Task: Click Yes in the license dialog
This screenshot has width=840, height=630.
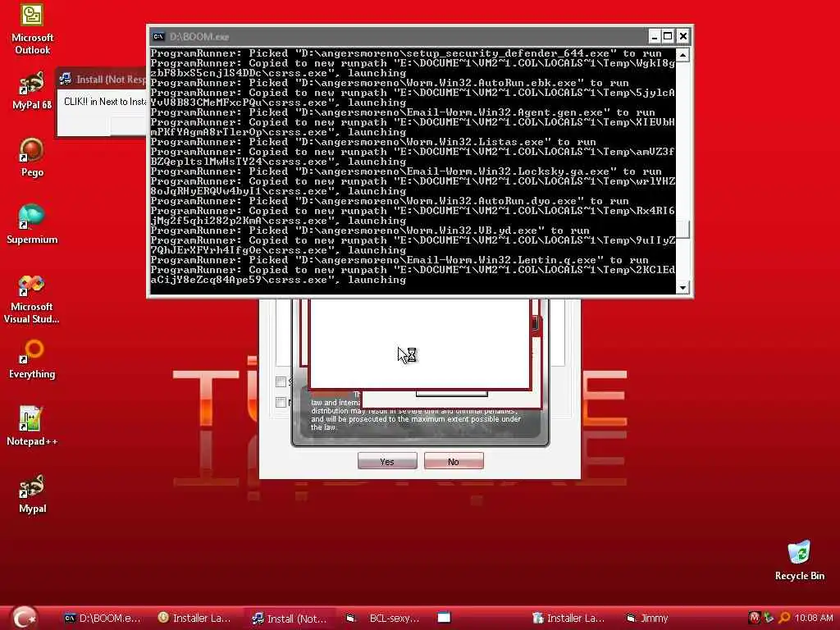Action: pos(387,461)
